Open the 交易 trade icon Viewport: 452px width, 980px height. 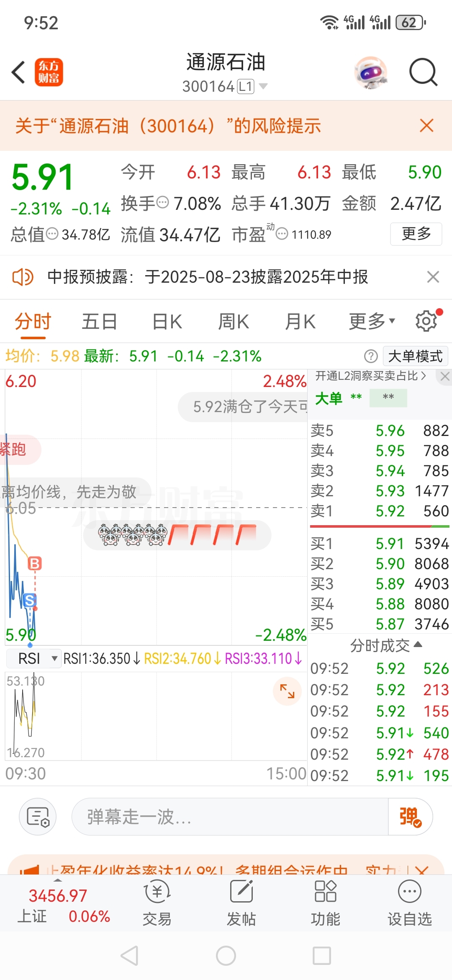pyautogui.click(x=157, y=902)
